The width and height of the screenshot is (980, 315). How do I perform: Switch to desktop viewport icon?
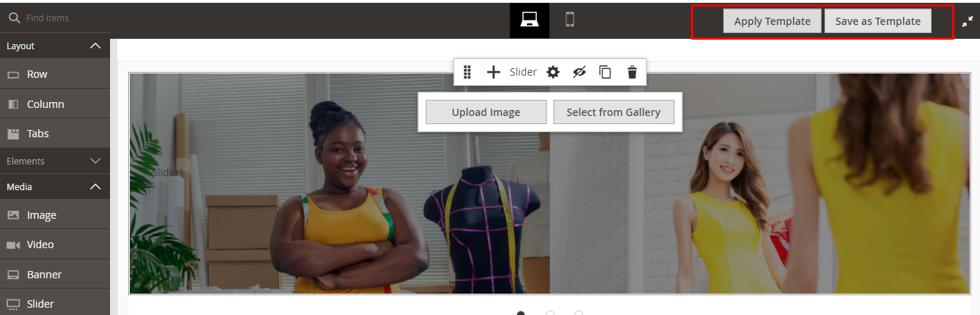[529, 20]
